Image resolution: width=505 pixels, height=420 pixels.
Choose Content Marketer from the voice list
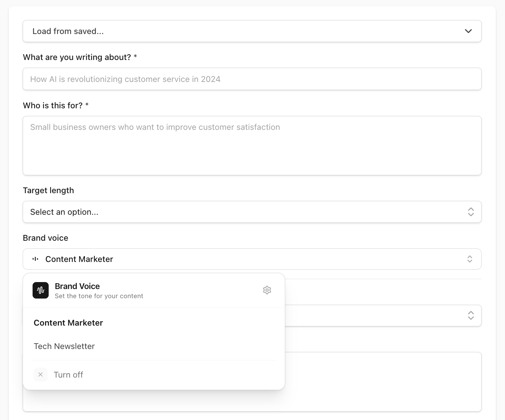click(x=68, y=323)
